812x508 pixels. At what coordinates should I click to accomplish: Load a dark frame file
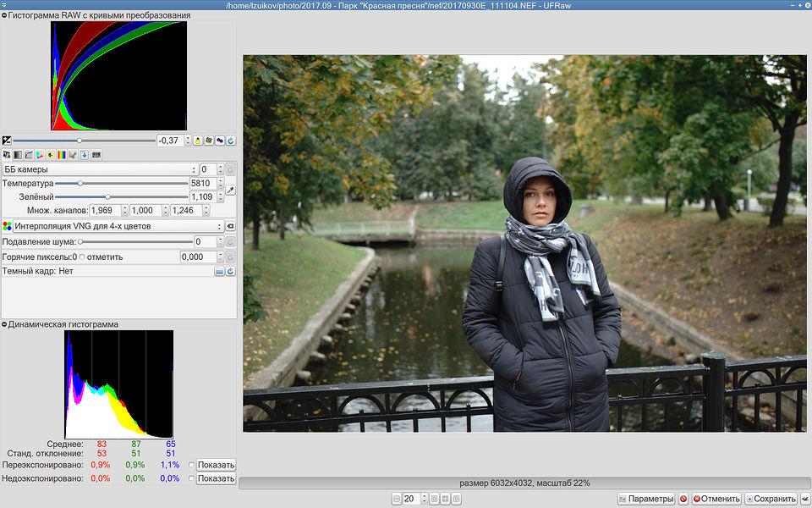tap(219, 271)
